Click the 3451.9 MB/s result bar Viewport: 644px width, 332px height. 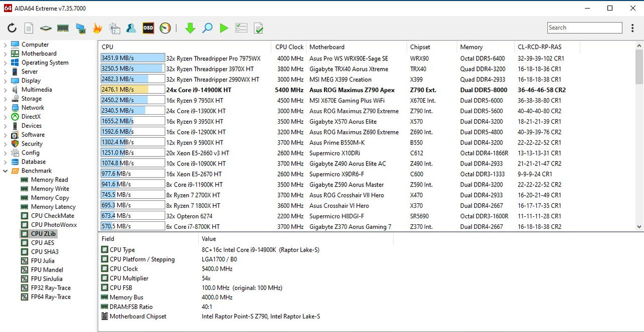(133, 58)
